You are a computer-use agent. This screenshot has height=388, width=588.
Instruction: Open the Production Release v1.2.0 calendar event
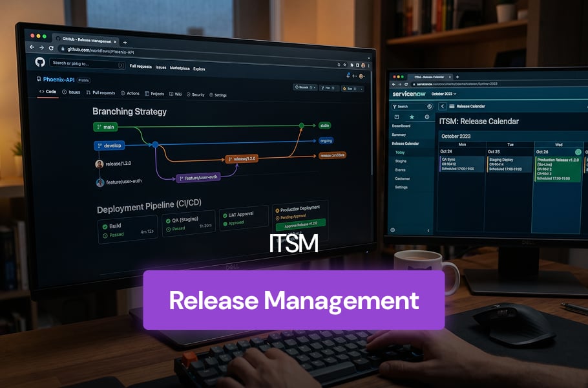pyautogui.click(x=558, y=169)
